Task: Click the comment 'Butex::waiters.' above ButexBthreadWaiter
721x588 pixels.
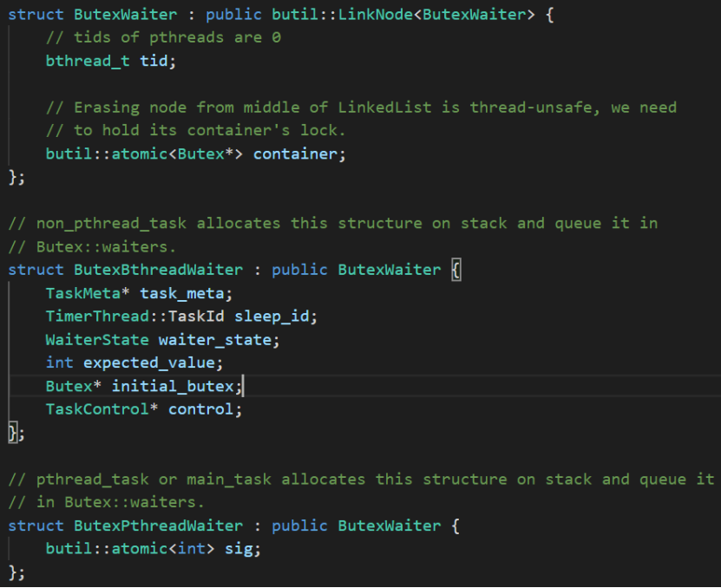Action: coord(92,247)
